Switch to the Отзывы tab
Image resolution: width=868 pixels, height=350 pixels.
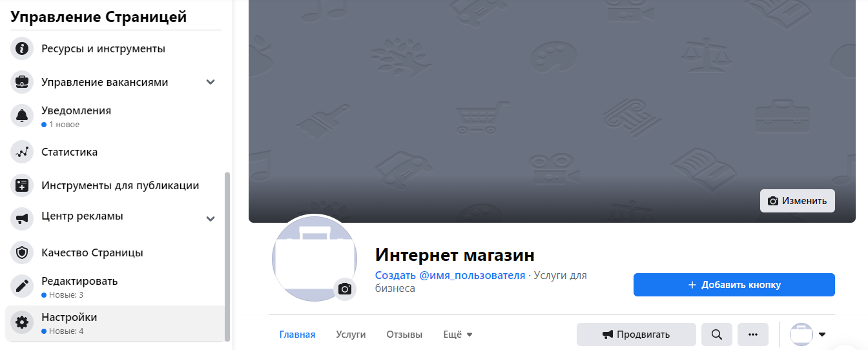(404, 335)
